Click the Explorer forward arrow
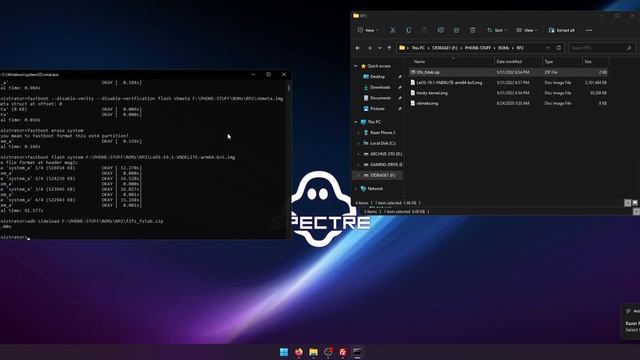640x360 pixels. 370,48
